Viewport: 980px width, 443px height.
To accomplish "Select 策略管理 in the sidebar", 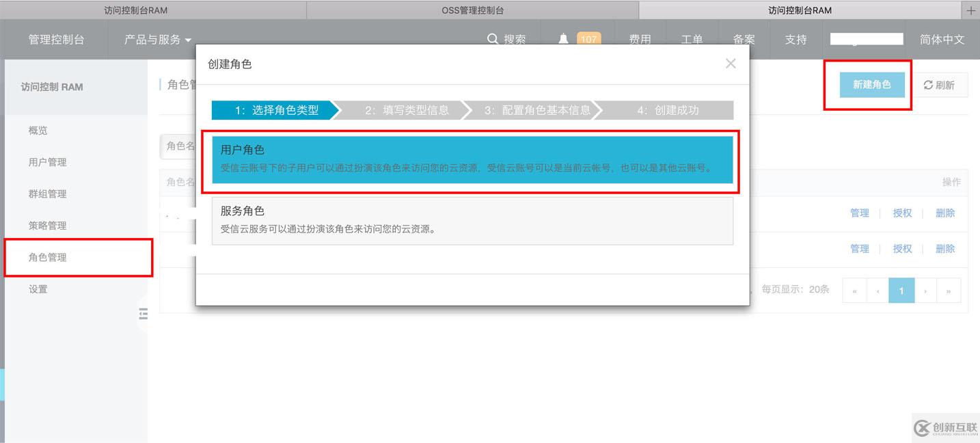I will click(47, 225).
